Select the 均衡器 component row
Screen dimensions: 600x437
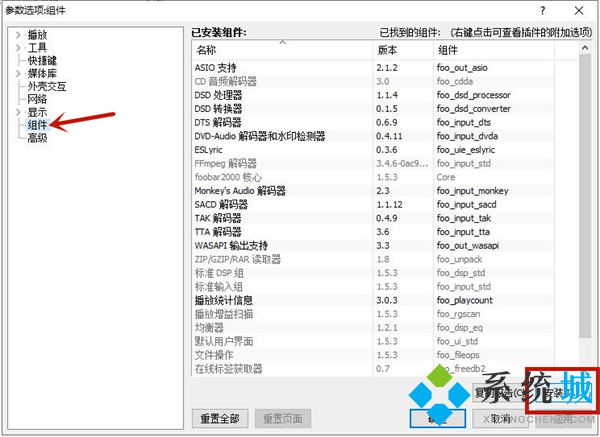pyautogui.click(x=373, y=328)
